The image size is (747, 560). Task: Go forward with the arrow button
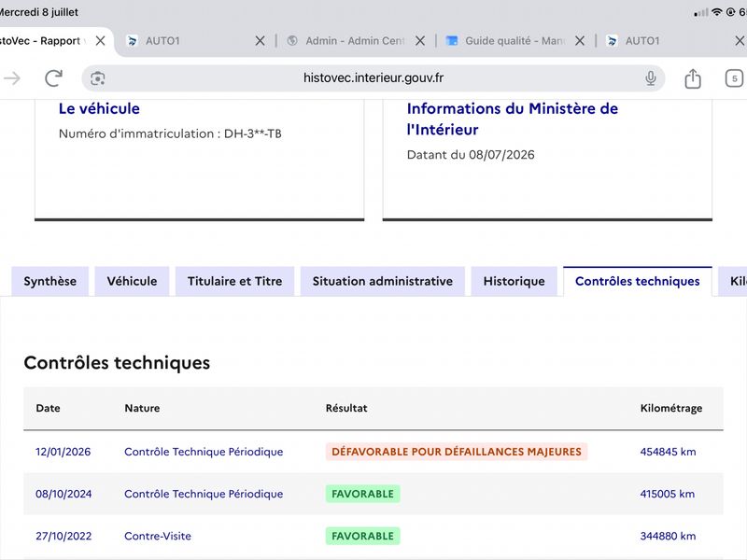[x=11, y=78]
